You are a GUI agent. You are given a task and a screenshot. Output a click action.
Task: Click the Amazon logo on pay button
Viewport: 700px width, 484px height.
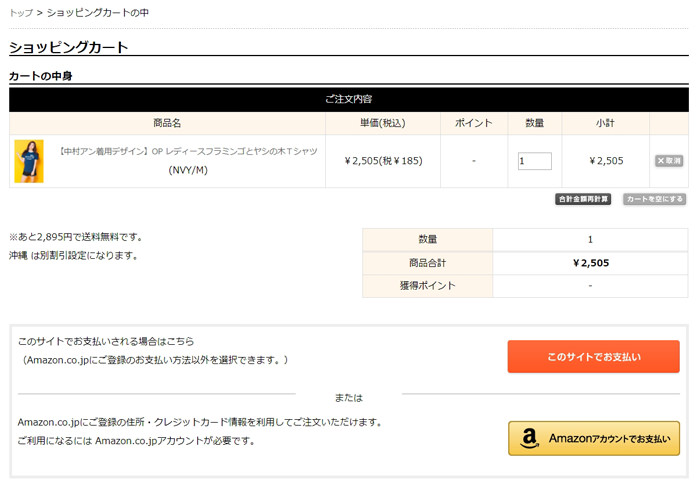tap(530, 438)
